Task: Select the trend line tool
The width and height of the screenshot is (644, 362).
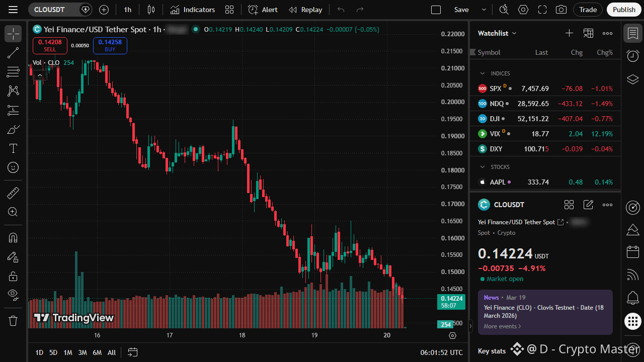Action: point(13,53)
